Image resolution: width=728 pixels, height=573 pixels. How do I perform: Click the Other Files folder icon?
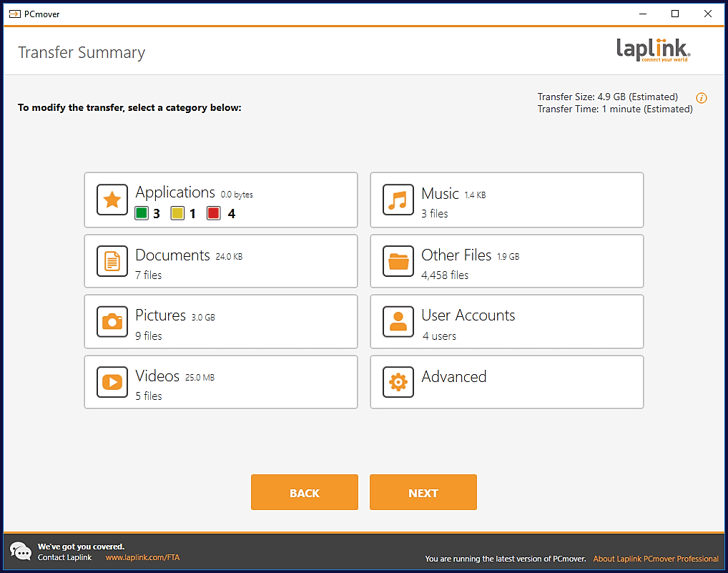coord(398,261)
